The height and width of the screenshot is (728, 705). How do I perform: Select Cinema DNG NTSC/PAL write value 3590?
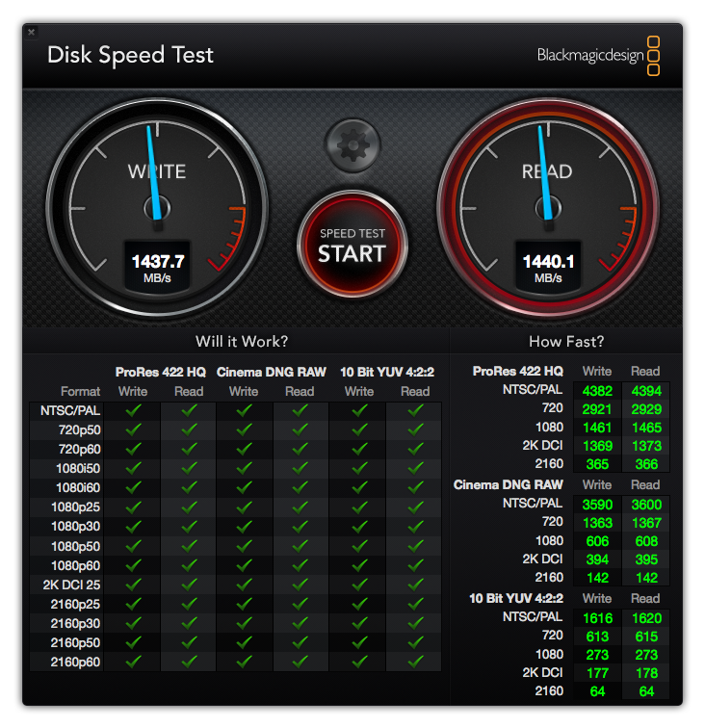(x=597, y=505)
